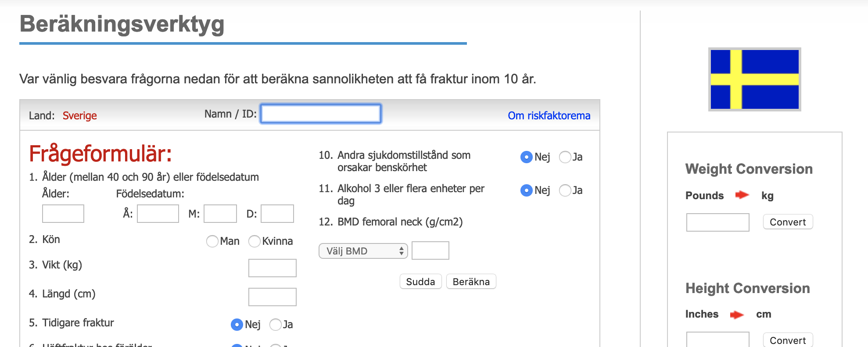Click the birth year Å field
Image resolution: width=868 pixels, height=347 pixels.
click(158, 214)
